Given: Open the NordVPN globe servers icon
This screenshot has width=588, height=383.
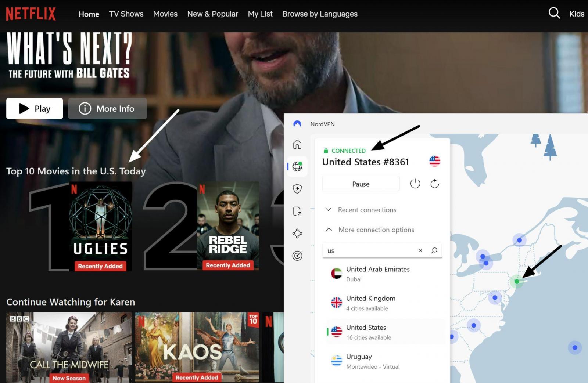Looking at the screenshot, I should [297, 166].
